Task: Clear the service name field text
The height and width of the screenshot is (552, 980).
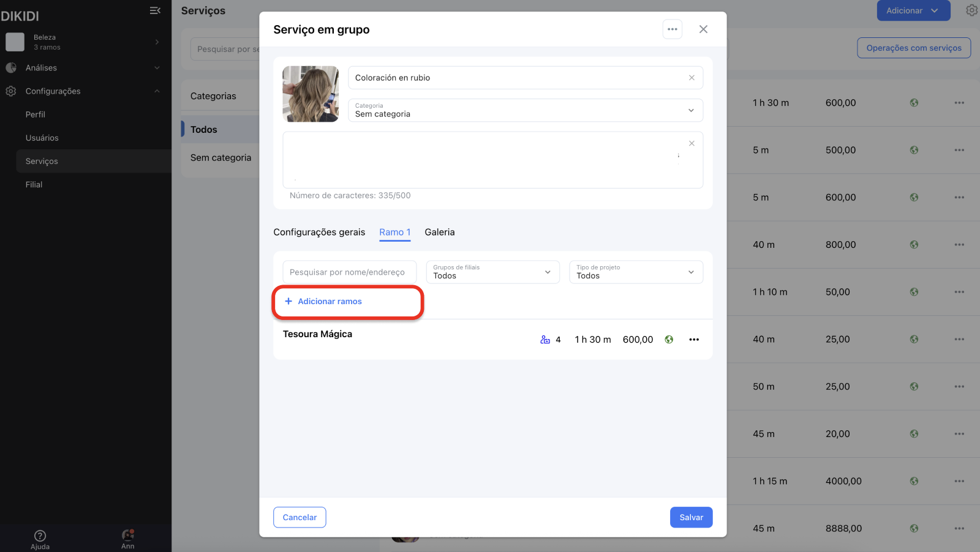Action: click(x=692, y=78)
